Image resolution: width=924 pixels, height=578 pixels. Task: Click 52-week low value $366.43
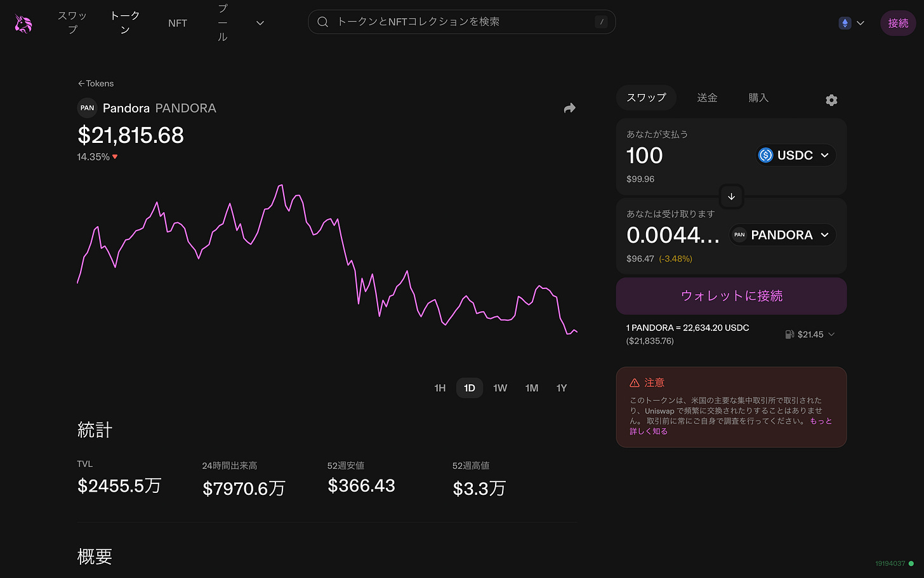click(361, 486)
